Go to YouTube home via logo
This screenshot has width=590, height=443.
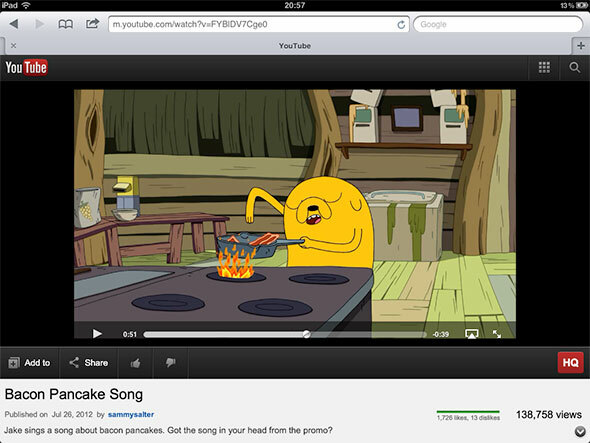[26, 68]
